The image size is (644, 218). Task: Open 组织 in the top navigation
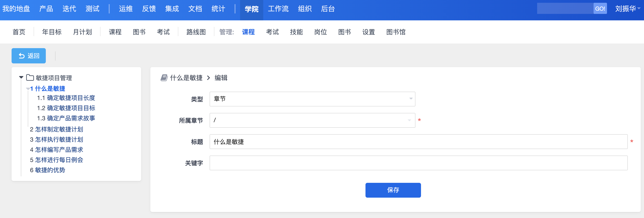[x=305, y=9]
